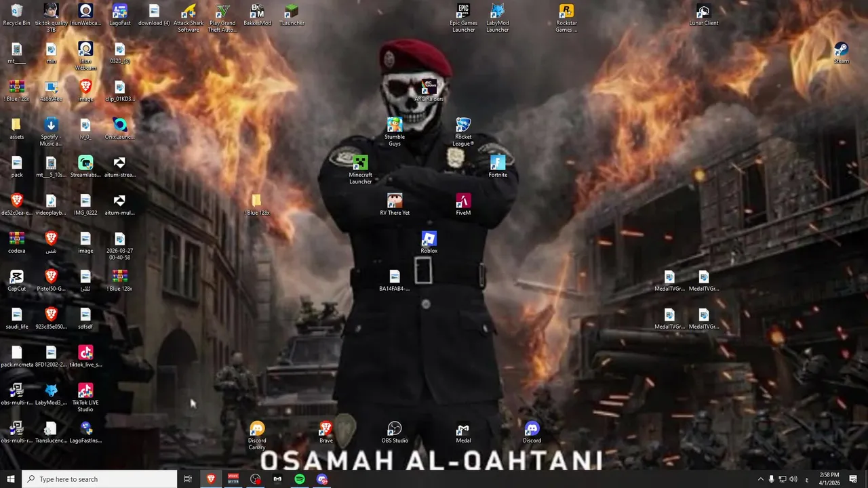Open the OnixLauncher shortcut
Screen dimensions: 868x488
[120, 129]
